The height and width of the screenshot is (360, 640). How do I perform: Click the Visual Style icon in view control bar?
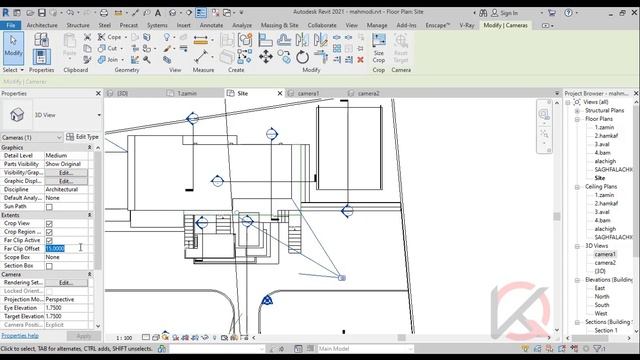tap(156, 338)
